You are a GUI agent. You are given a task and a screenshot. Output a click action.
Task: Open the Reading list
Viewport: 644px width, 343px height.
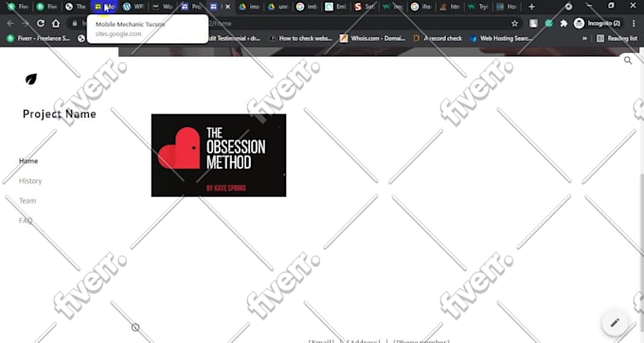(617, 38)
